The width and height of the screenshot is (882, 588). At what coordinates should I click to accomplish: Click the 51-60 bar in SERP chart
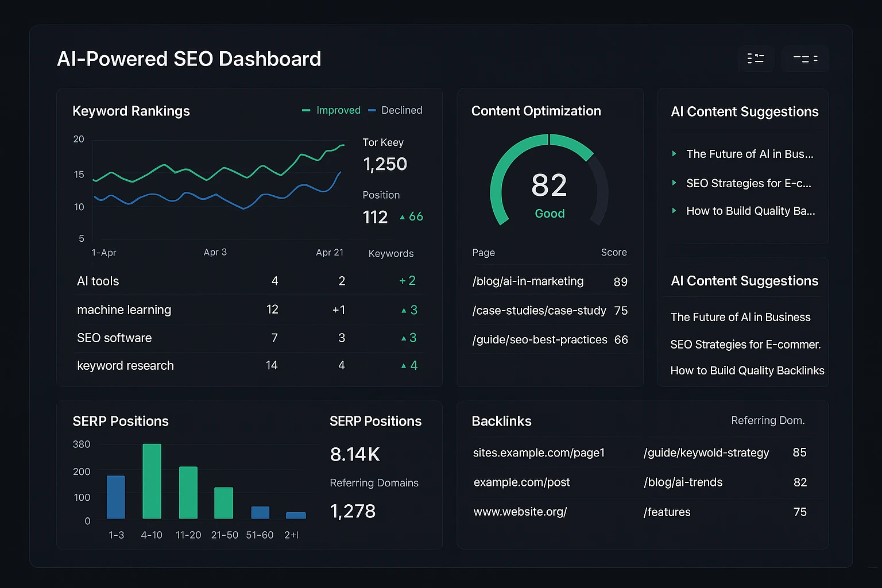coord(260,513)
